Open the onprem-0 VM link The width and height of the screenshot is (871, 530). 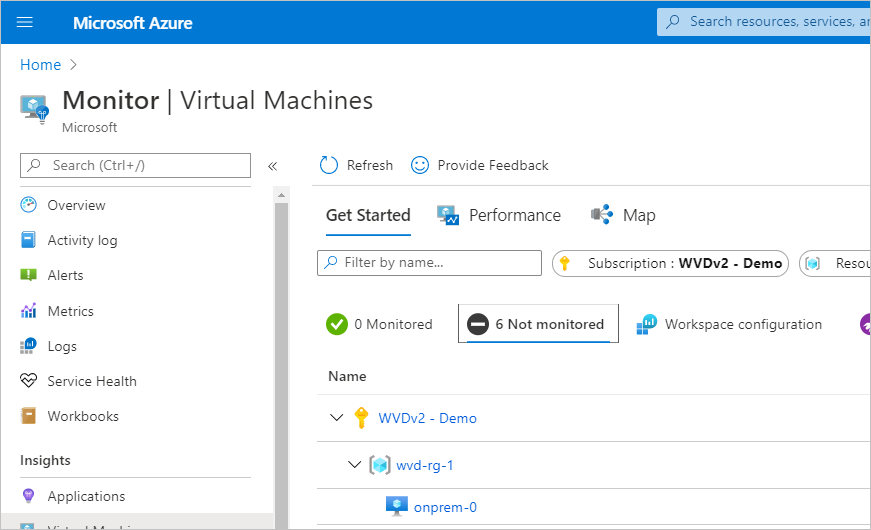(445, 507)
